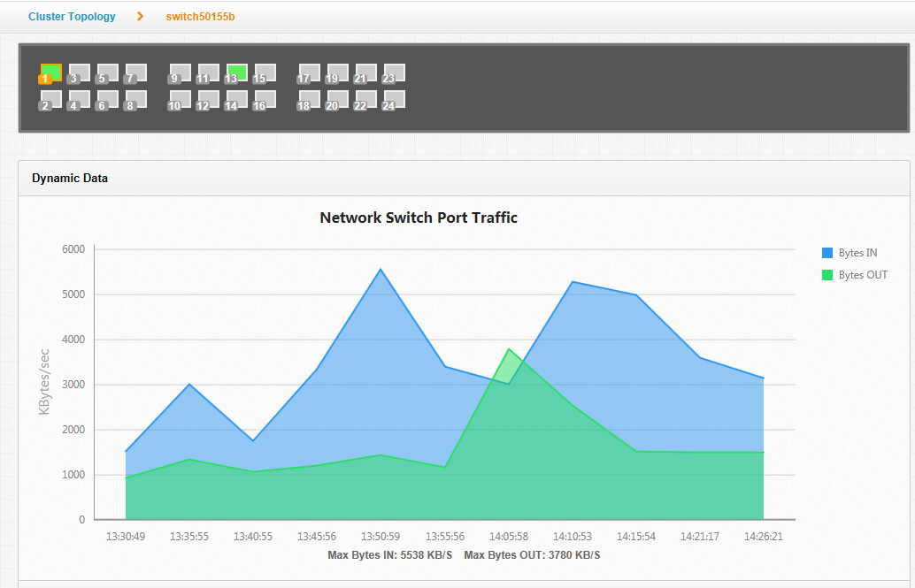Select switch port 23
Viewport: 915px width, 588px height.
[395, 73]
